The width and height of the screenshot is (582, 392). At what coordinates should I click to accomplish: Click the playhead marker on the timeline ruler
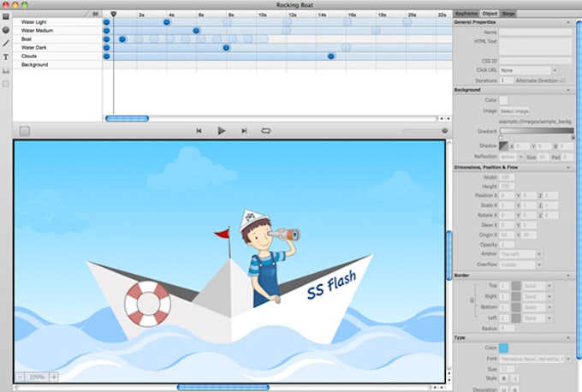click(x=114, y=14)
